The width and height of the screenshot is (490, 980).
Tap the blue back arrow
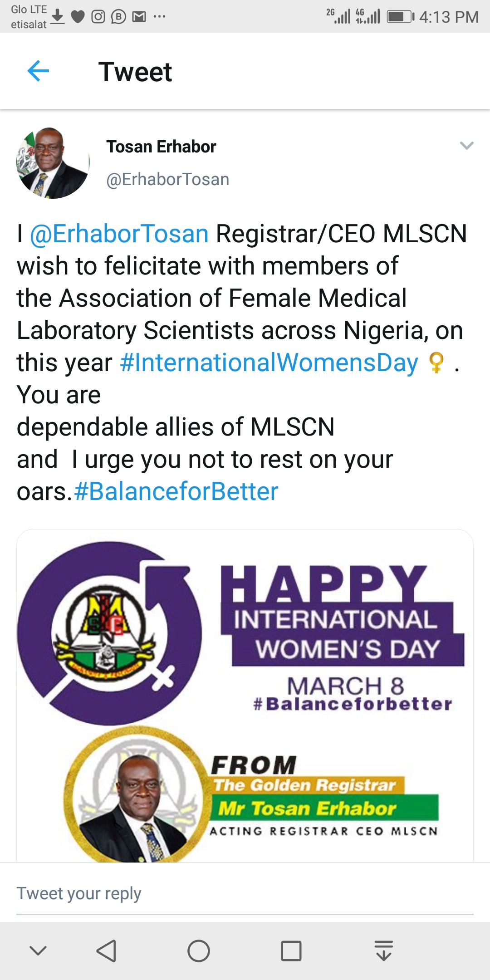[x=38, y=71]
